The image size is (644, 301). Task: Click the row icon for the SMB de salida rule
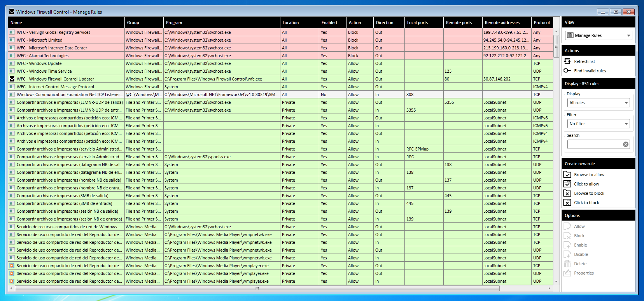tap(12, 196)
